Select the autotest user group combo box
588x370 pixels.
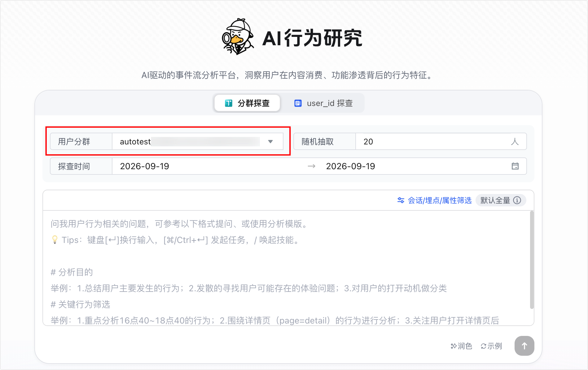click(198, 142)
